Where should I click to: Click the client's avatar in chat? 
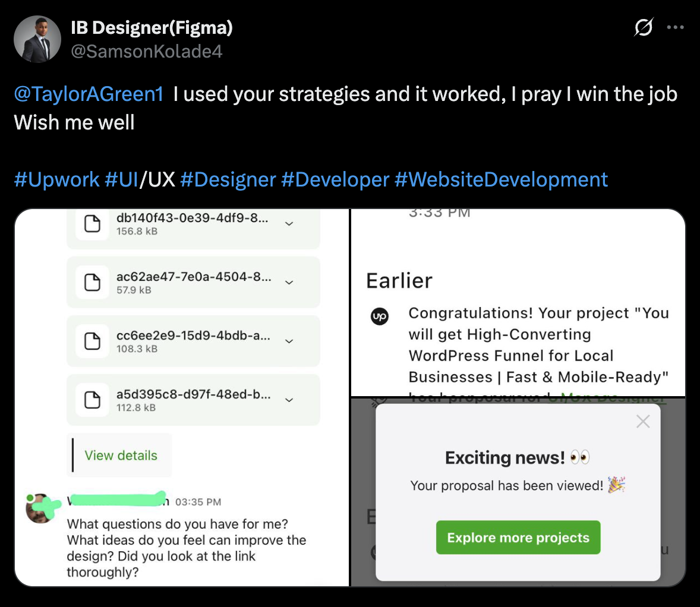(40, 508)
